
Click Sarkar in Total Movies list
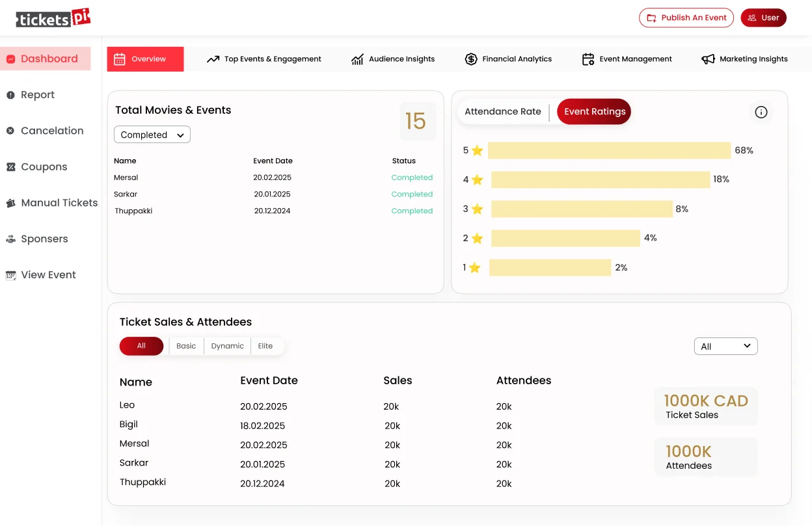pos(126,194)
